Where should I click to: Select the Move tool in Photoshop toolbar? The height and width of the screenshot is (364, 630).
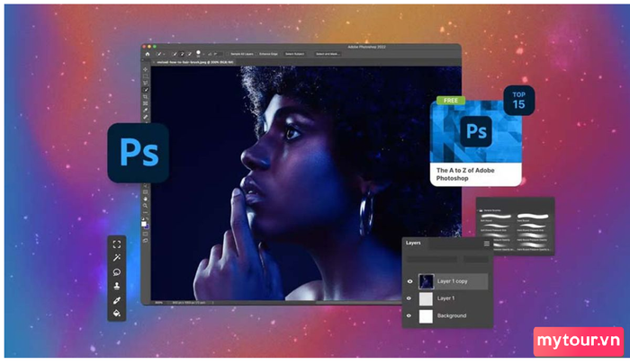coord(146,69)
